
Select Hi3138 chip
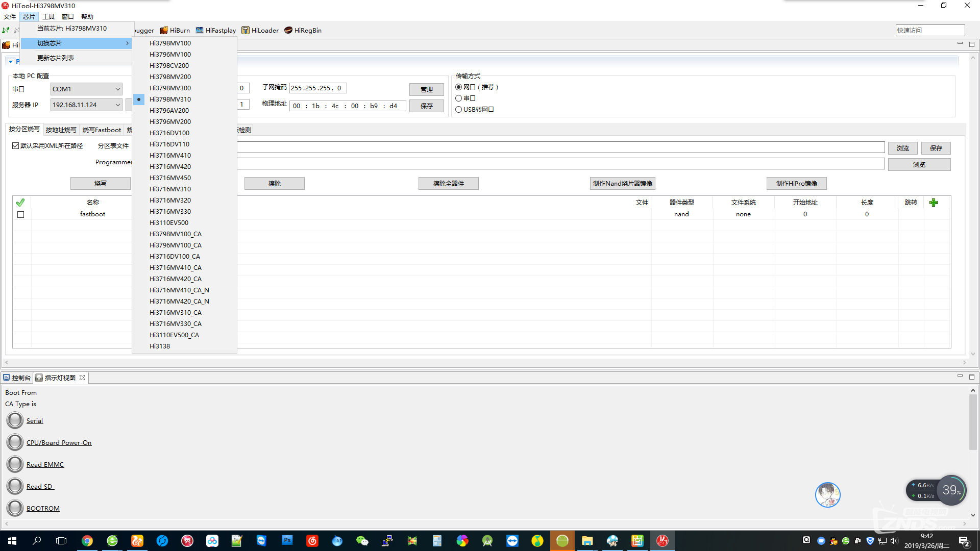pyautogui.click(x=184, y=346)
